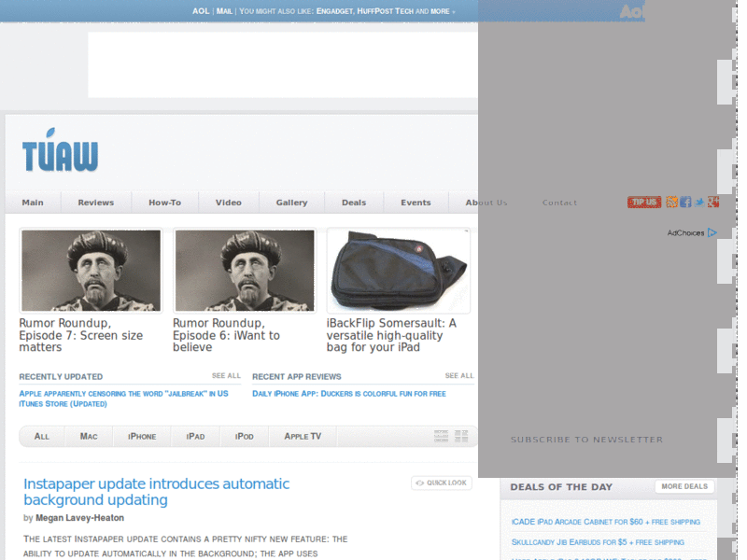Open the Gallery nav item
The image size is (747, 560).
click(291, 203)
